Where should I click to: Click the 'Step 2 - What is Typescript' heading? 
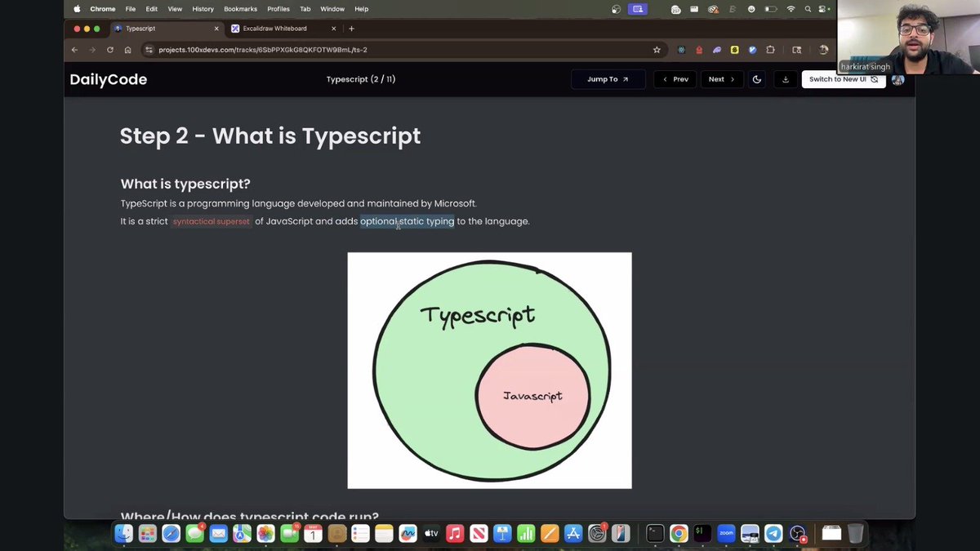[x=270, y=136]
